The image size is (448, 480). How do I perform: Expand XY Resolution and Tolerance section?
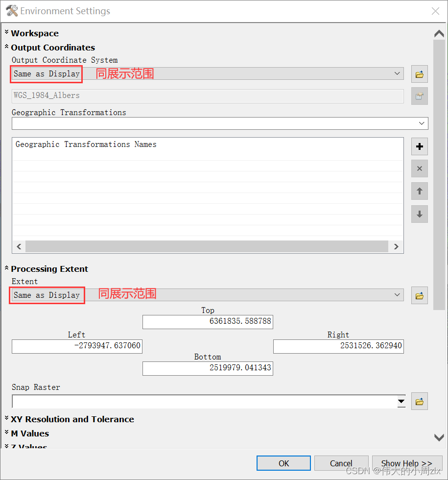6,418
